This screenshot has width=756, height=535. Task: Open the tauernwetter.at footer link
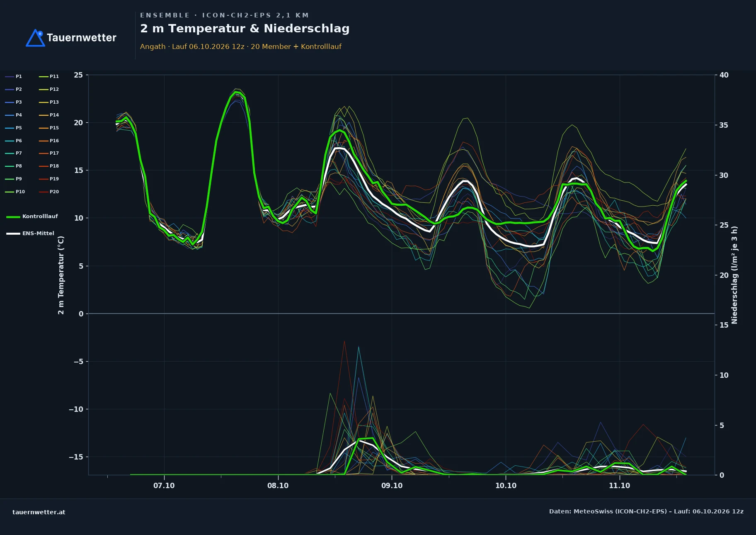coord(39,512)
